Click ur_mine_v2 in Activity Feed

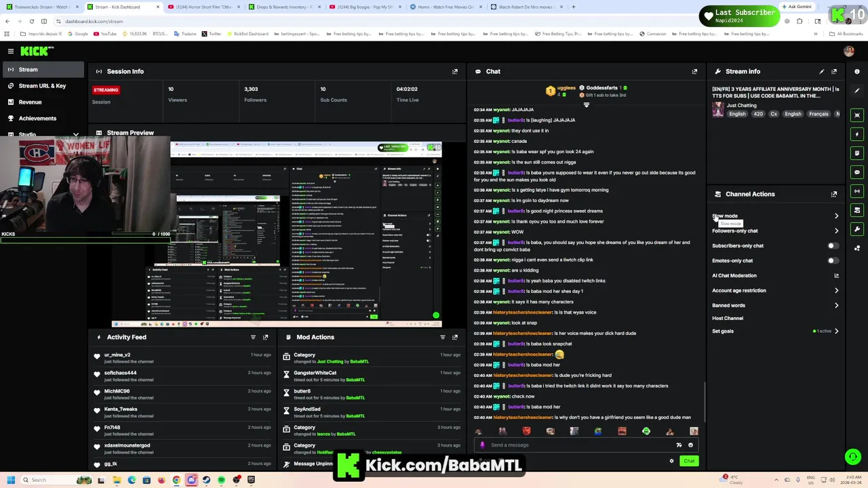click(x=117, y=355)
